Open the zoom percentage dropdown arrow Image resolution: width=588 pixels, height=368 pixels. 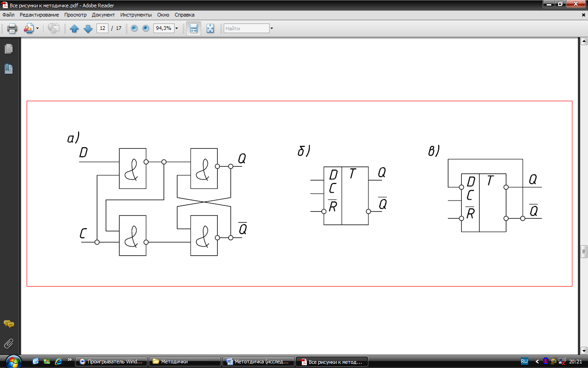(176, 29)
